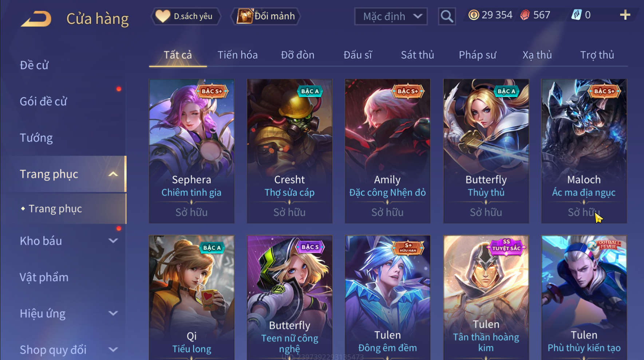
Task: Select the Tiến hóa tab
Action: pyautogui.click(x=237, y=55)
